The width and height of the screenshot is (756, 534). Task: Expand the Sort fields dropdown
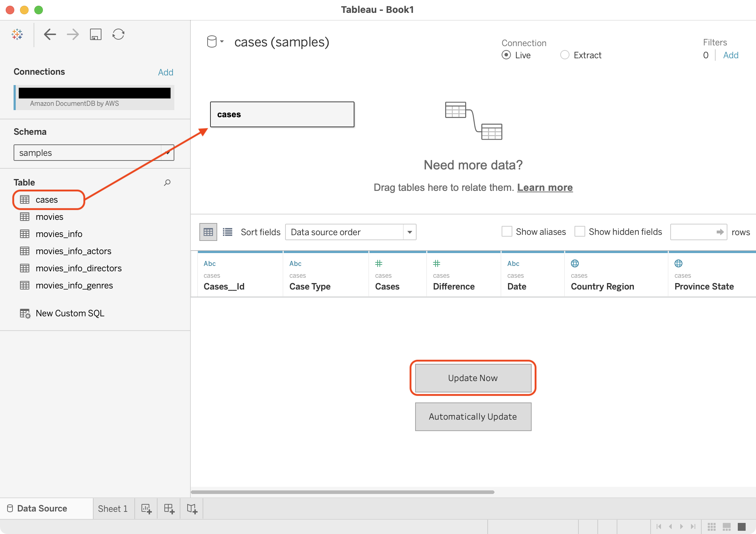(409, 232)
